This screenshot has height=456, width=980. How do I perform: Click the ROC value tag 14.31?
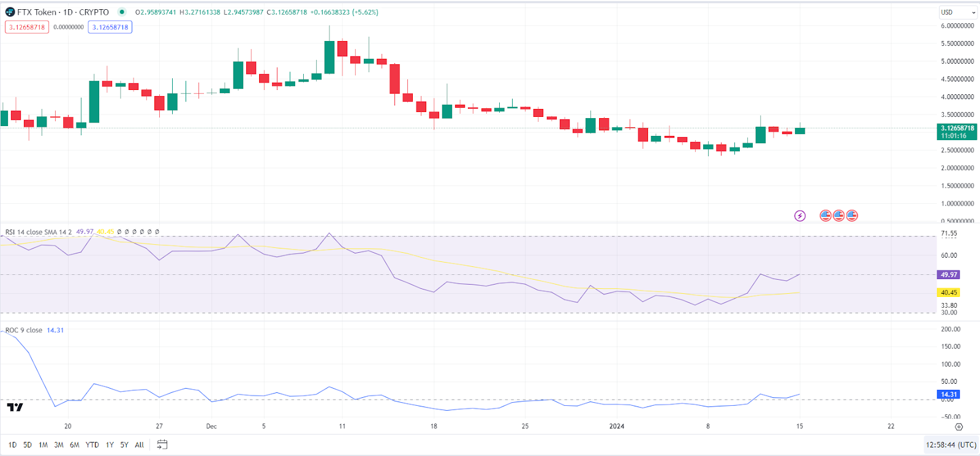pyautogui.click(x=949, y=394)
